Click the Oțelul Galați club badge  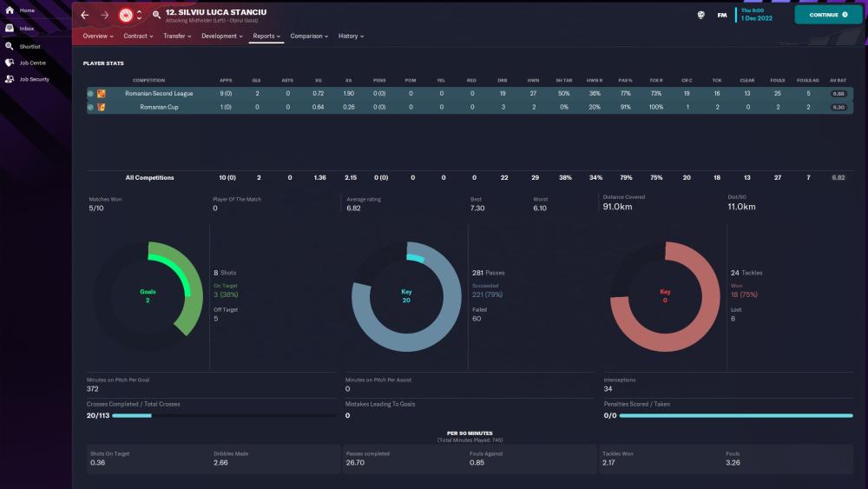click(x=125, y=15)
